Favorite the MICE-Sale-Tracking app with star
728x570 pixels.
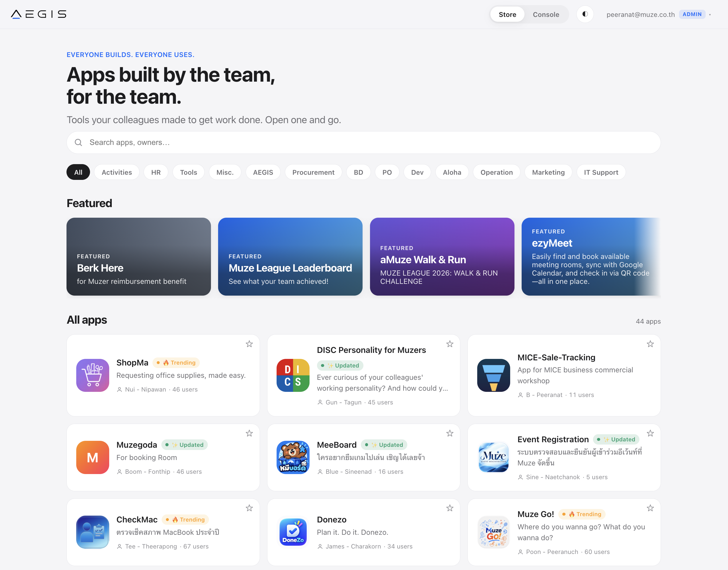point(650,344)
